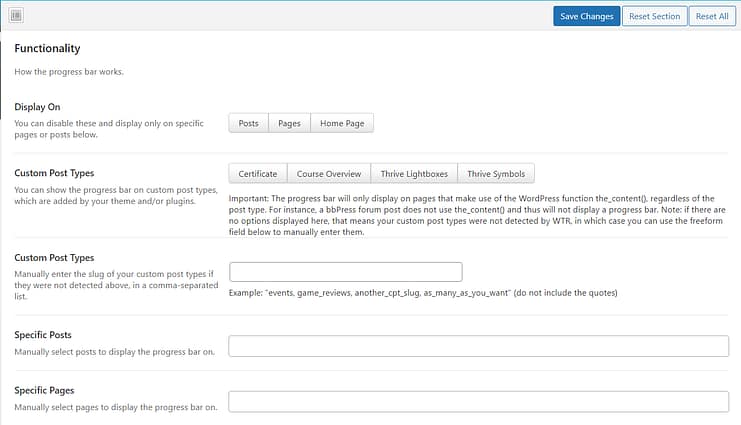
Task: Click the Specific Posts setting label
Action: [43, 334]
